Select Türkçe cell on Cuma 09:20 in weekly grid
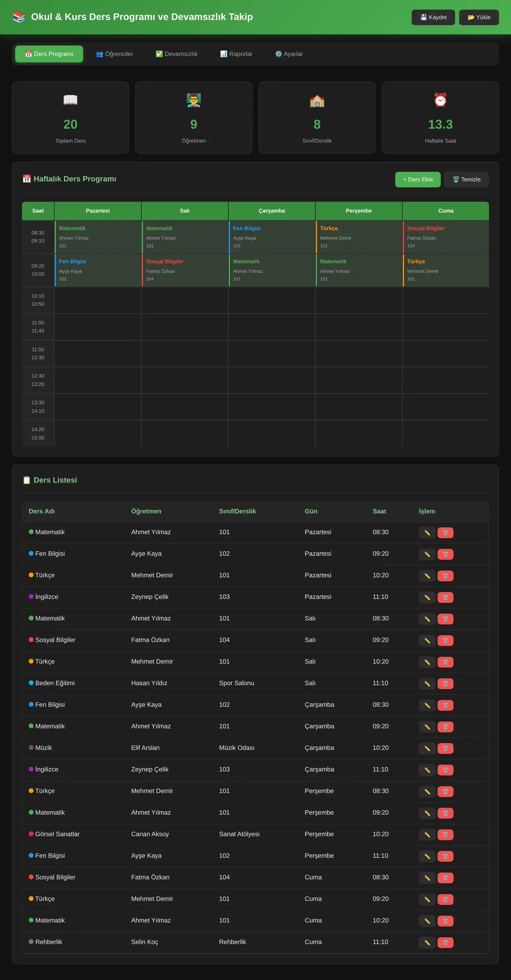This screenshot has width=511, height=980. pyautogui.click(x=446, y=270)
